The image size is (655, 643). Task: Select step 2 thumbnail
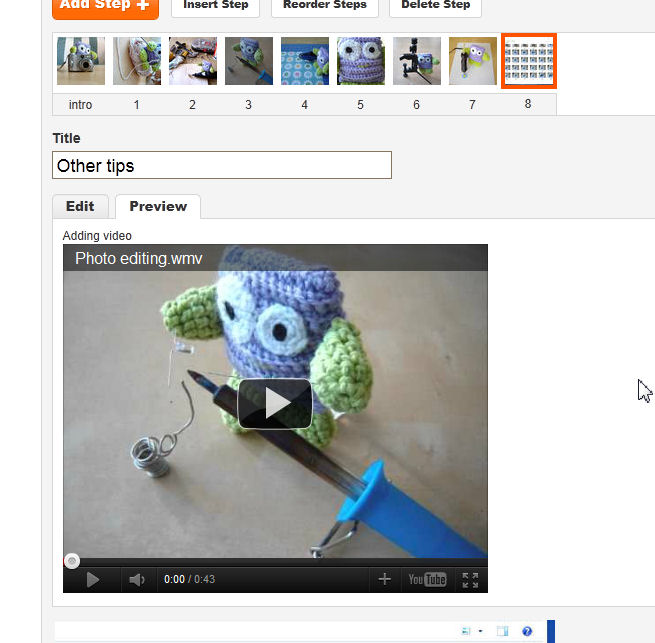[193, 61]
